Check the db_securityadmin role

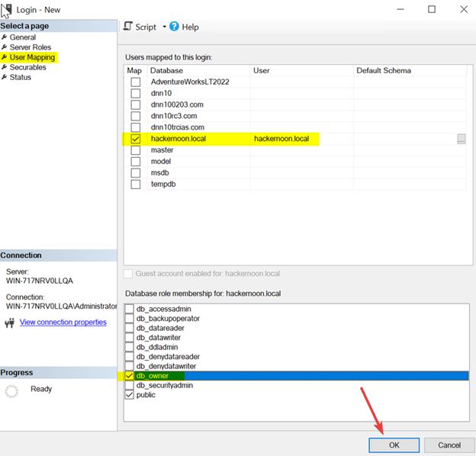tap(130, 385)
